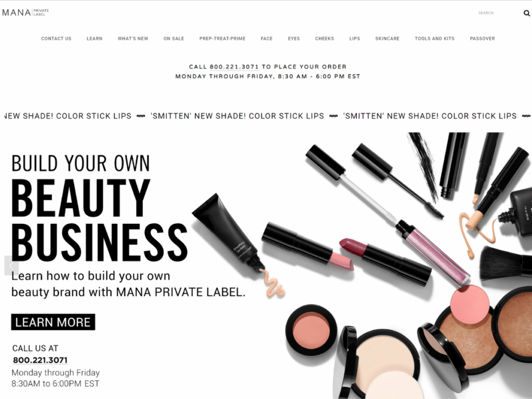Expand the Face category menu

point(267,38)
